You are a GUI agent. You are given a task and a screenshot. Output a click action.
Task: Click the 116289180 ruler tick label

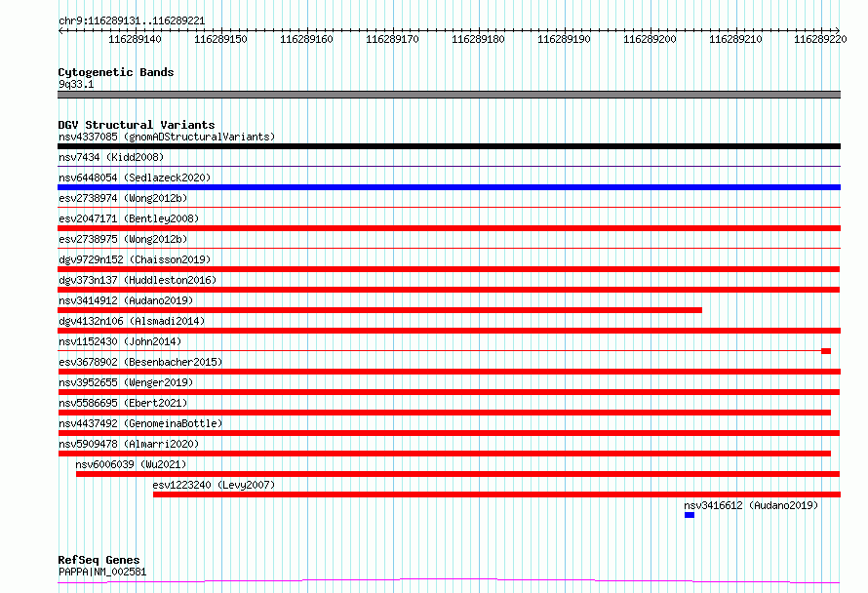point(478,39)
